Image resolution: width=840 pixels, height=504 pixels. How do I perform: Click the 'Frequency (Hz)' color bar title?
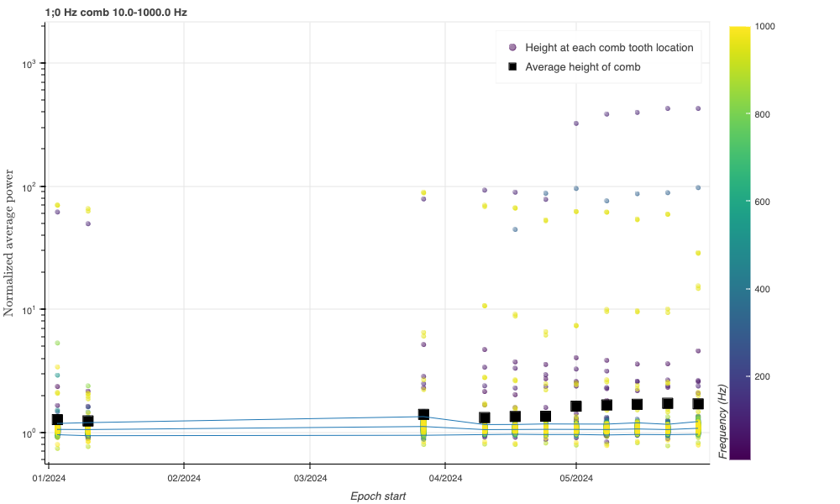[x=723, y=422]
